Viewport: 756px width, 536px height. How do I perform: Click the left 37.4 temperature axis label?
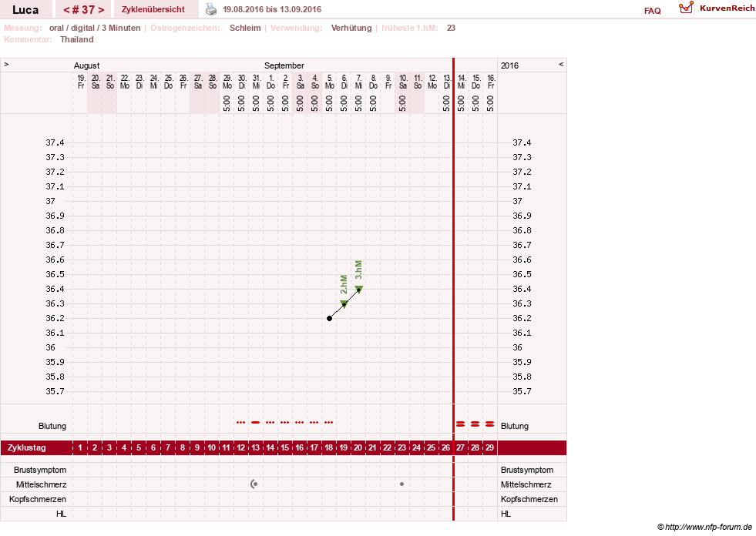click(x=55, y=142)
